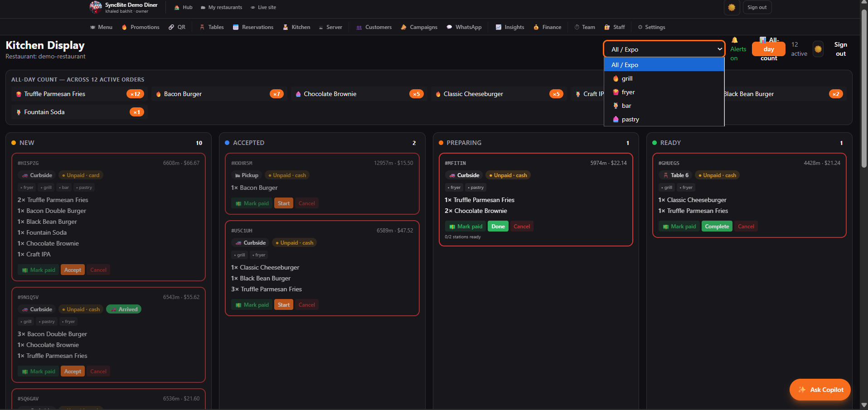Collapse the All / Expo station dropdown
Viewport: 868px width, 410px height.
pos(664,49)
